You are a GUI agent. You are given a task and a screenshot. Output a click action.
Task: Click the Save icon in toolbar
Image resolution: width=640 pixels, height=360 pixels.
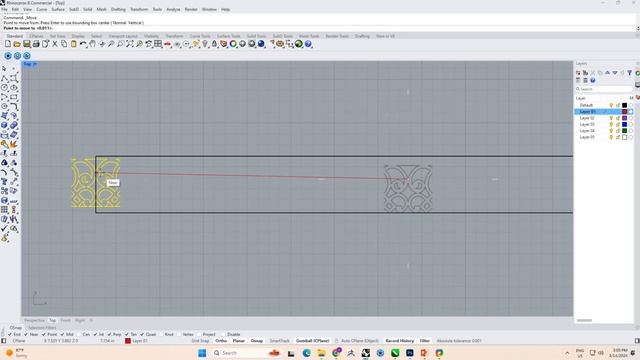pos(27,44)
